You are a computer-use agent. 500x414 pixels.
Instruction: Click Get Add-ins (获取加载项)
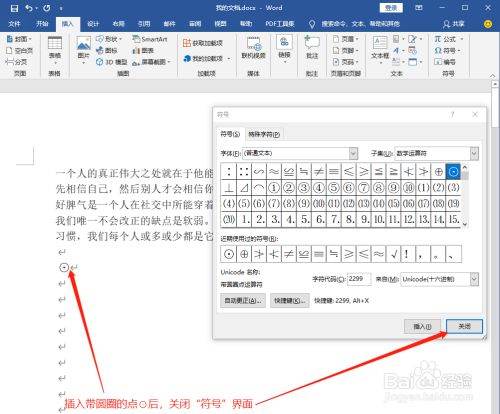point(203,43)
